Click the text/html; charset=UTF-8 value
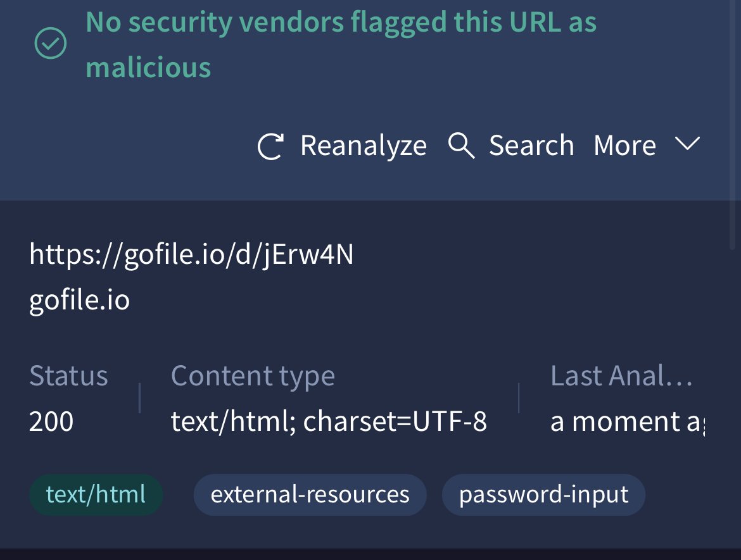This screenshot has height=560, width=741. [329, 421]
